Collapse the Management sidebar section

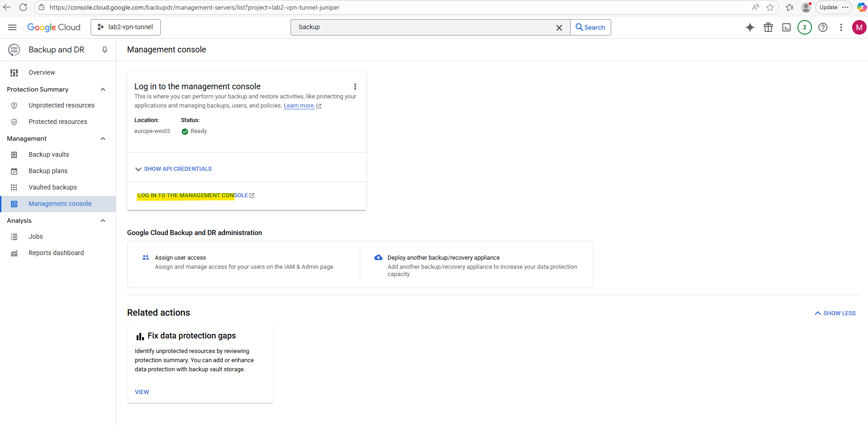click(103, 138)
